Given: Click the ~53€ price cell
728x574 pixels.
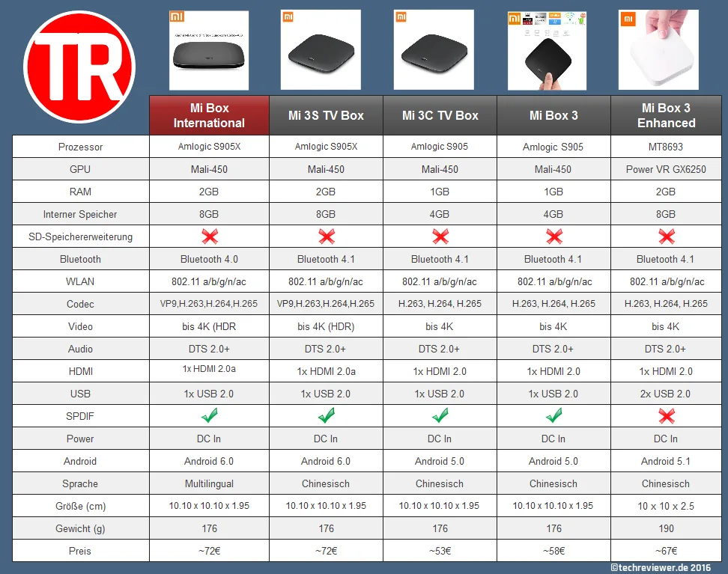Looking at the screenshot, I should coord(440,551).
